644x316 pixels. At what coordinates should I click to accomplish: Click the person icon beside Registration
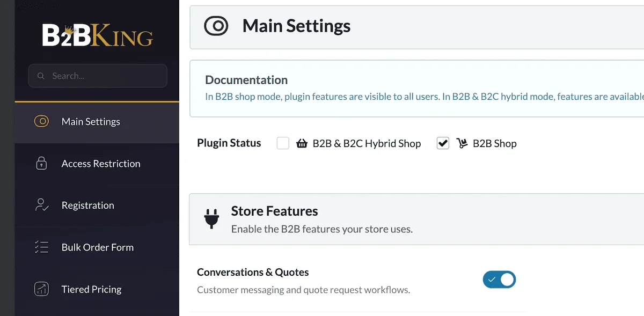(42, 205)
